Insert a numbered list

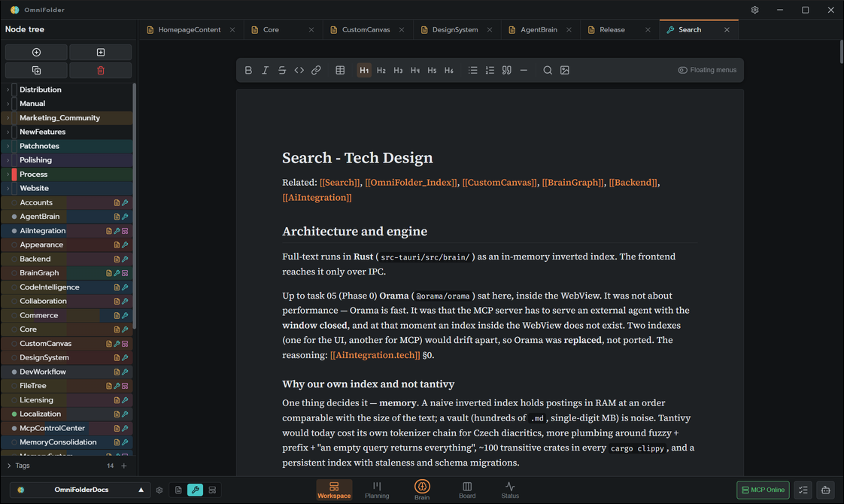[490, 70]
